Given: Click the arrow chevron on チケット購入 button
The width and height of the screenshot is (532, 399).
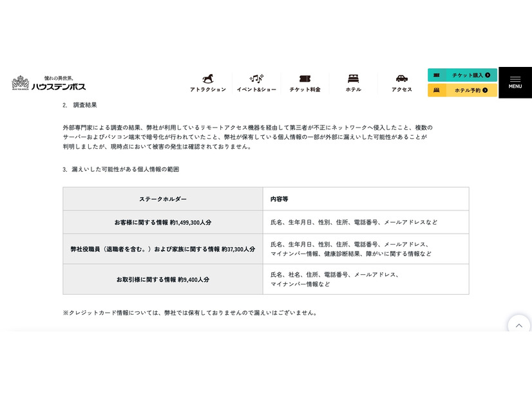Looking at the screenshot, I should click(x=488, y=75).
